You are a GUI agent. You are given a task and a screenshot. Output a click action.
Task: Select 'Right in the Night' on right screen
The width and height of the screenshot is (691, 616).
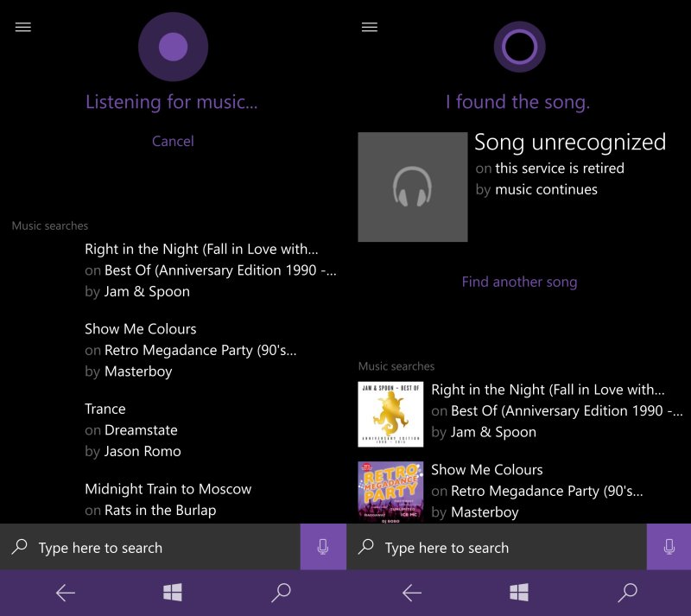(x=548, y=390)
